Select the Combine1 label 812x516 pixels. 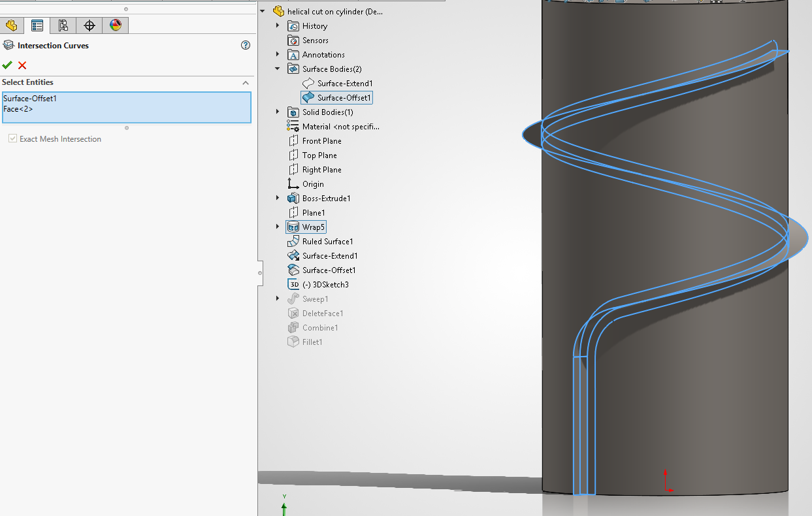(x=321, y=328)
